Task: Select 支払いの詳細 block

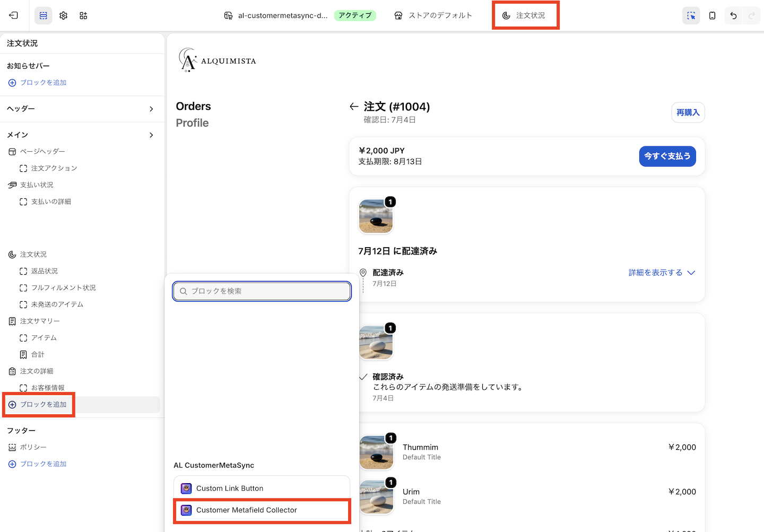Action: click(51, 202)
